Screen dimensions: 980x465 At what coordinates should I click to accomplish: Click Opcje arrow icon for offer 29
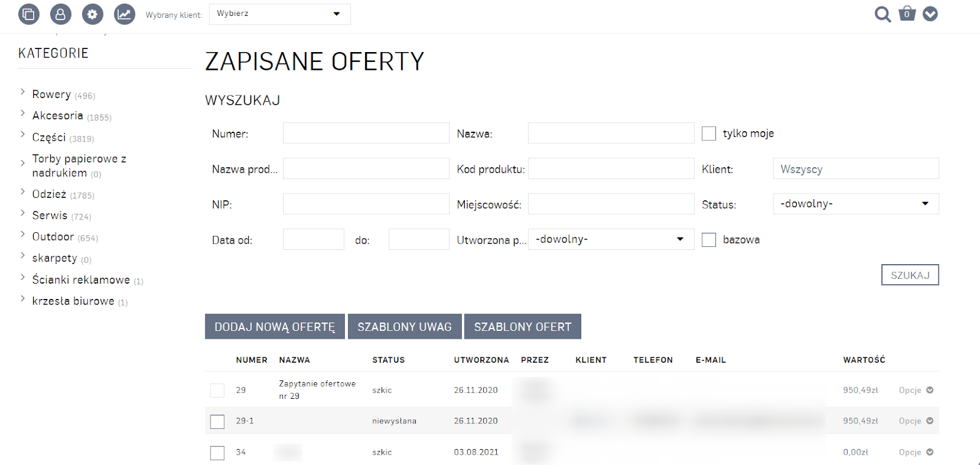(x=930, y=390)
